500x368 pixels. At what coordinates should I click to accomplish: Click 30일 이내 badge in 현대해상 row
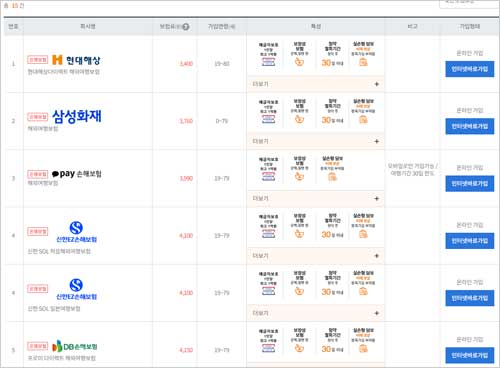tap(332, 63)
